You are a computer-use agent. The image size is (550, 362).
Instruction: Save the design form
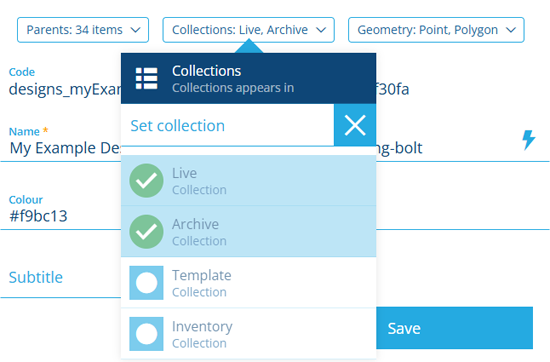click(454, 328)
